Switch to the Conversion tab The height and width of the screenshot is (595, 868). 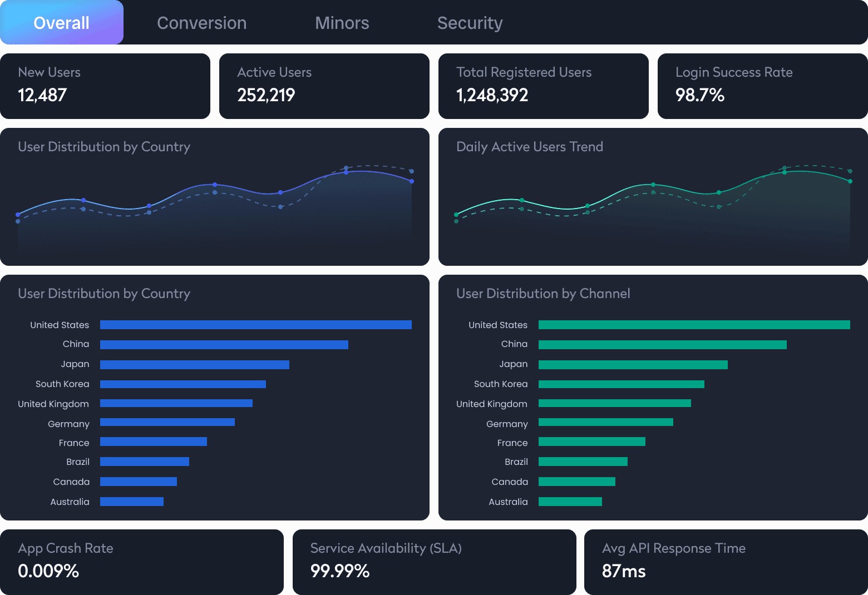point(202,23)
